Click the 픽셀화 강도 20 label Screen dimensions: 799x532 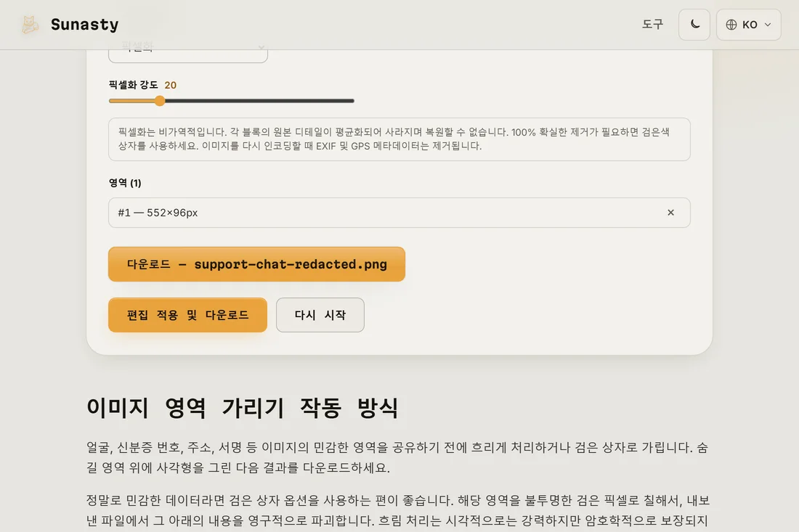tap(142, 85)
